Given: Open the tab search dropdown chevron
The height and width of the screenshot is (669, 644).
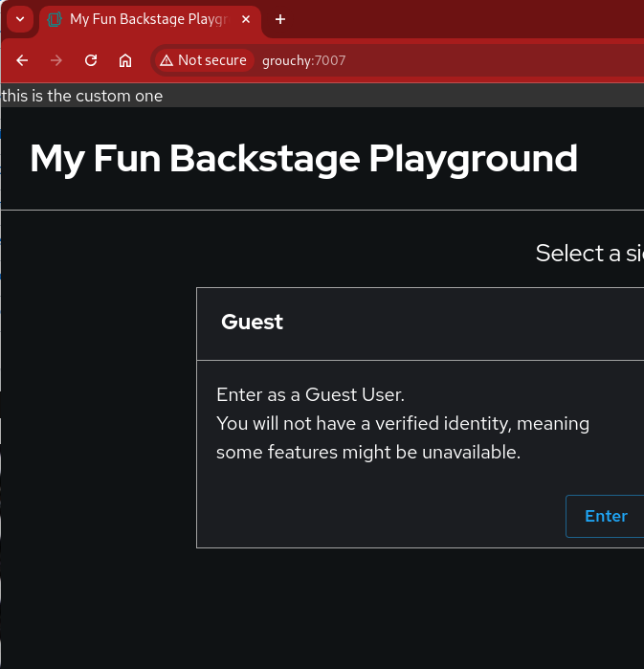Looking at the screenshot, I should coord(20,19).
